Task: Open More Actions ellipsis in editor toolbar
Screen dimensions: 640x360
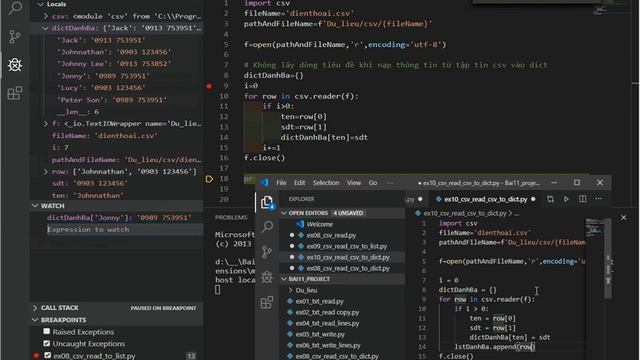Action: coord(598,199)
